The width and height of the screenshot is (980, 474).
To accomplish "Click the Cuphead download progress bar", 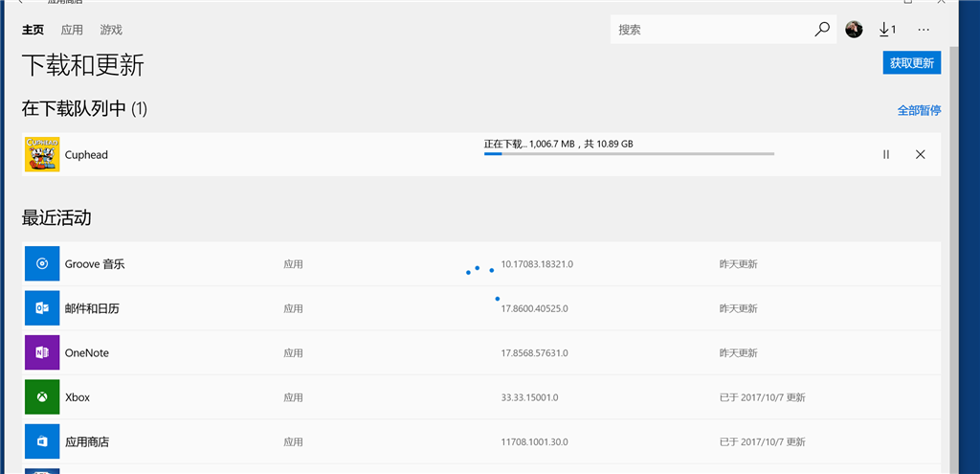I will pyautogui.click(x=629, y=154).
